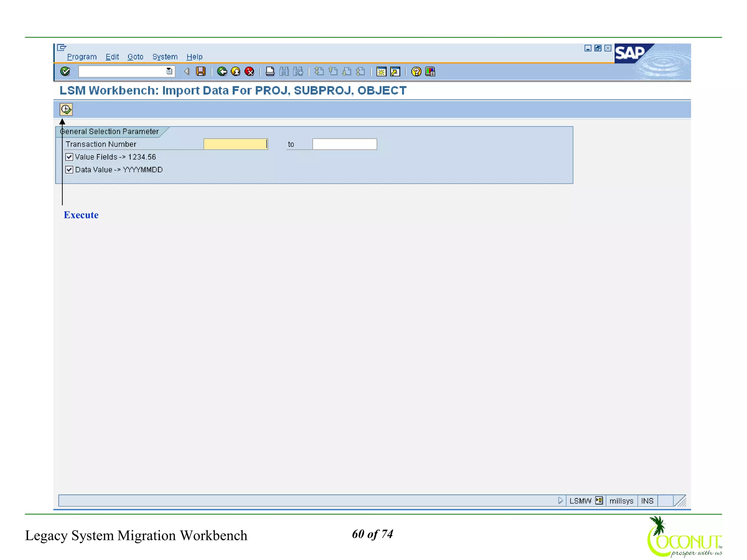Viewport: 747px width, 560px height.
Task: Click the General Selection Parameter heading
Action: (x=109, y=132)
